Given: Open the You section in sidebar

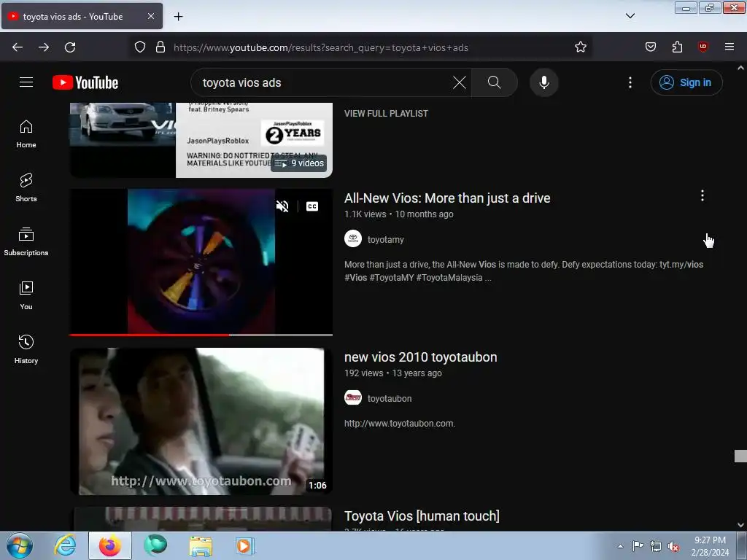Looking at the screenshot, I should click(x=26, y=296).
